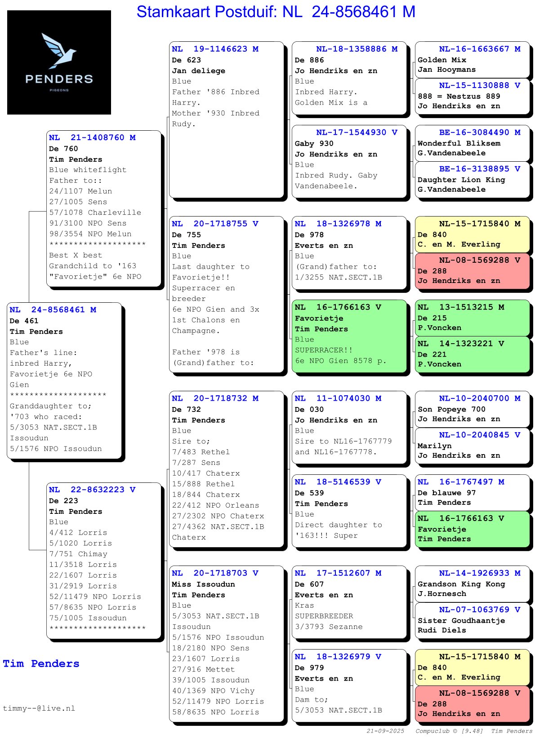Image resolution: width=535 pixels, height=756 pixels.
Task: Click the green Favorietje SUPERRACER box
Action: tap(349, 336)
